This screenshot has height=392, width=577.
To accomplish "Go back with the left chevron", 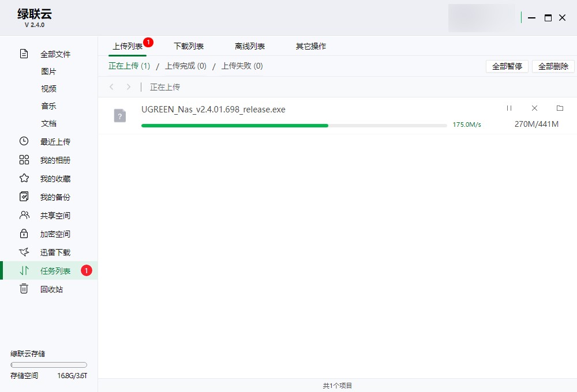I will click(x=111, y=87).
